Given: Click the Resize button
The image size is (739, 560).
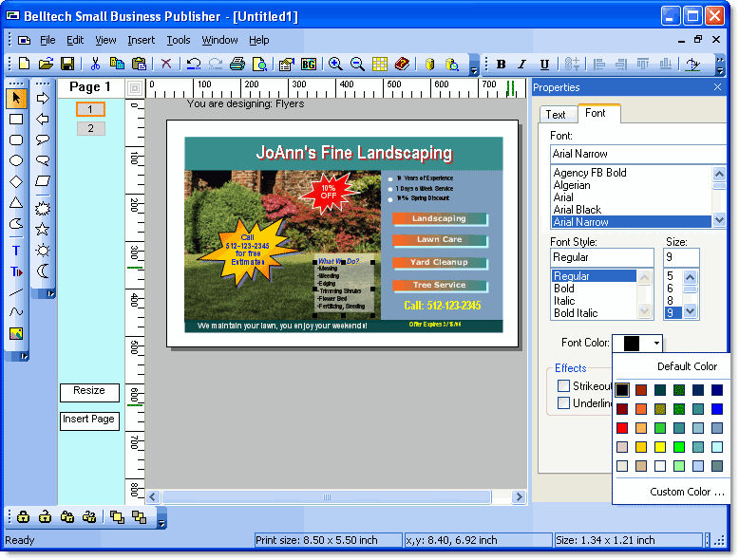Looking at the screenshot, I should click(89, 391).
